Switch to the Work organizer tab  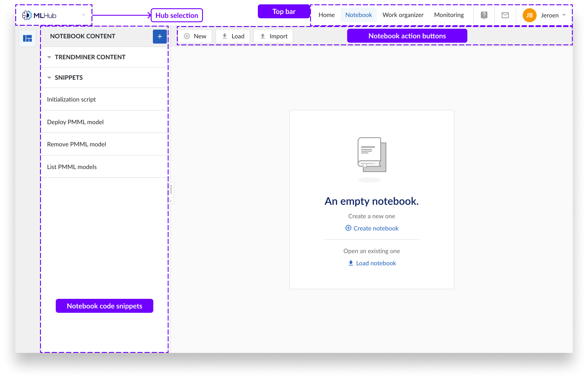(403, 15)
